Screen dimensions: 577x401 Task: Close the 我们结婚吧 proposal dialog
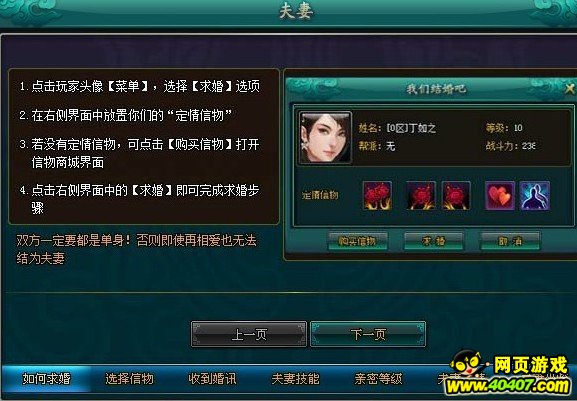click(x=570, y=88)
